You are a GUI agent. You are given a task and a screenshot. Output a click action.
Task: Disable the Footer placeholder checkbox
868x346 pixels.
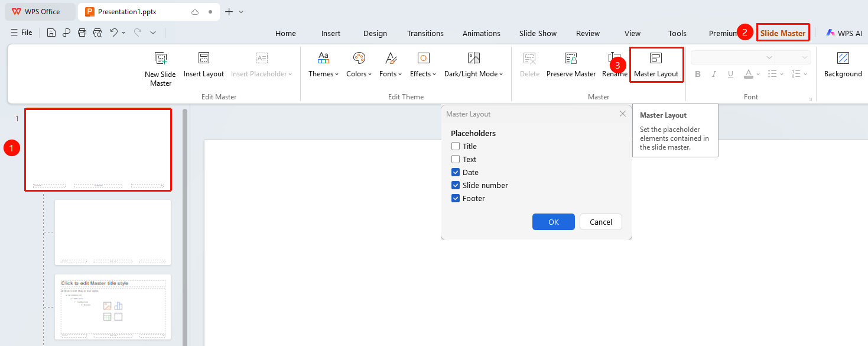pos(456,198)
